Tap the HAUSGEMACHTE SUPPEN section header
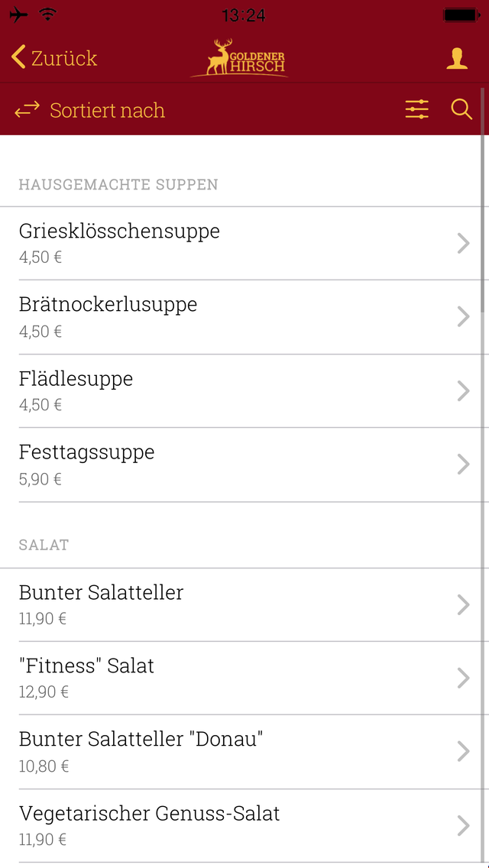 118,184
